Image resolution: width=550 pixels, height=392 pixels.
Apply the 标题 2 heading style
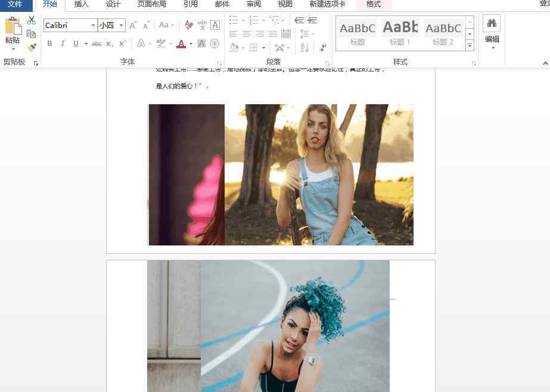[443, 33]
